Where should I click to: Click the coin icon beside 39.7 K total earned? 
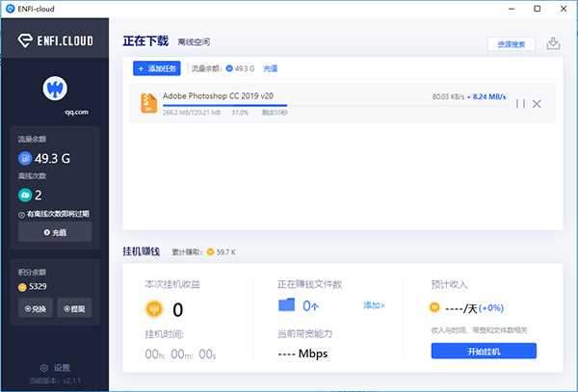[x=210, y=252]
